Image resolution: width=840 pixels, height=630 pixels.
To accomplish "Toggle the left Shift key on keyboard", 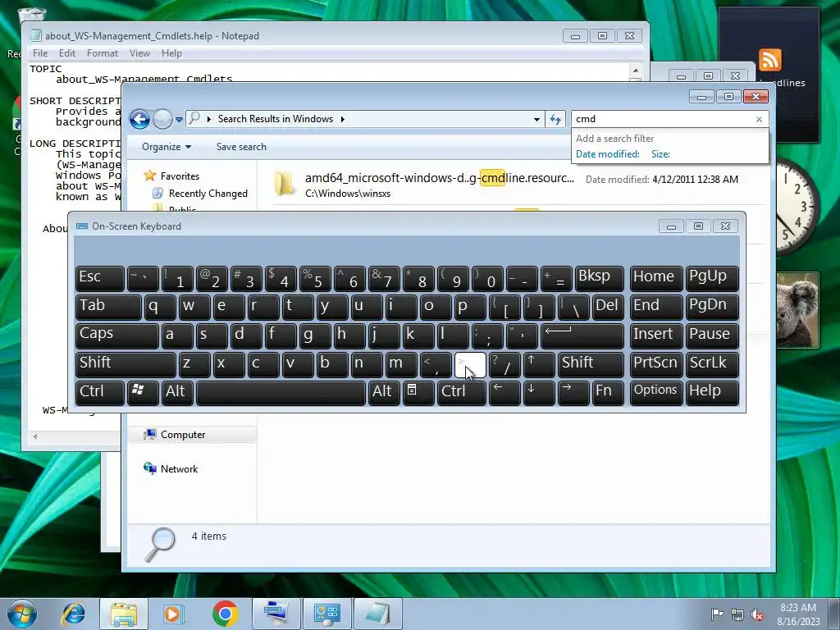I will coord(126,364).
